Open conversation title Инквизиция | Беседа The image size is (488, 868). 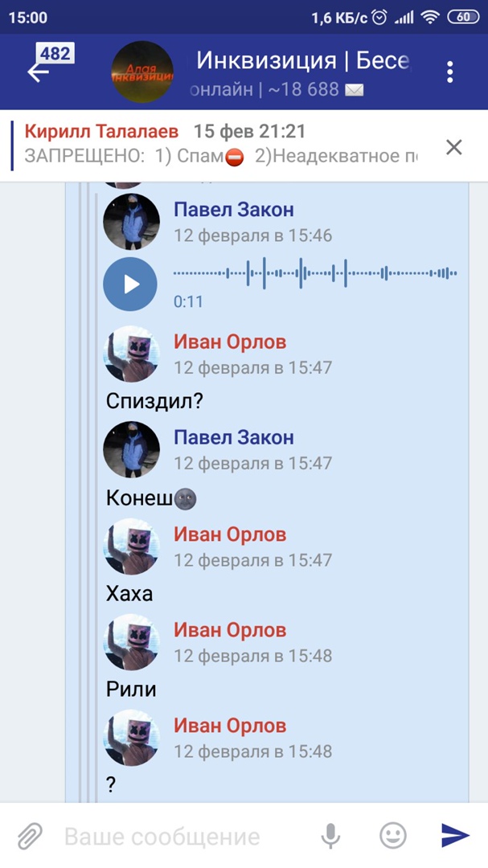click(x=304, y=60)
